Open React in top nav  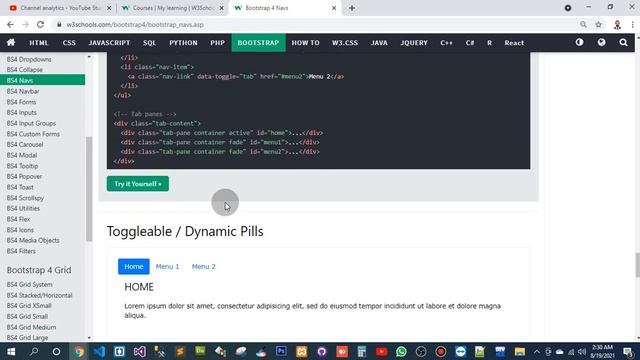(514, 43)
